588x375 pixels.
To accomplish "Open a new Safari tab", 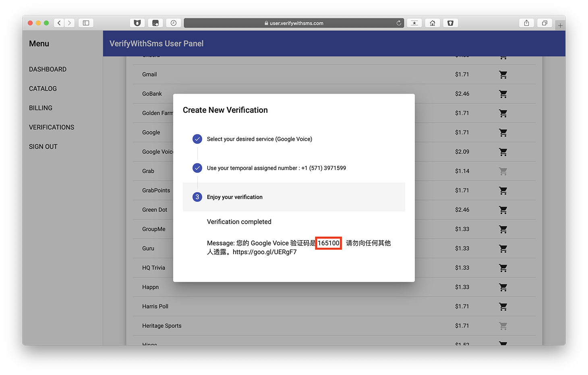I will 560,25.
